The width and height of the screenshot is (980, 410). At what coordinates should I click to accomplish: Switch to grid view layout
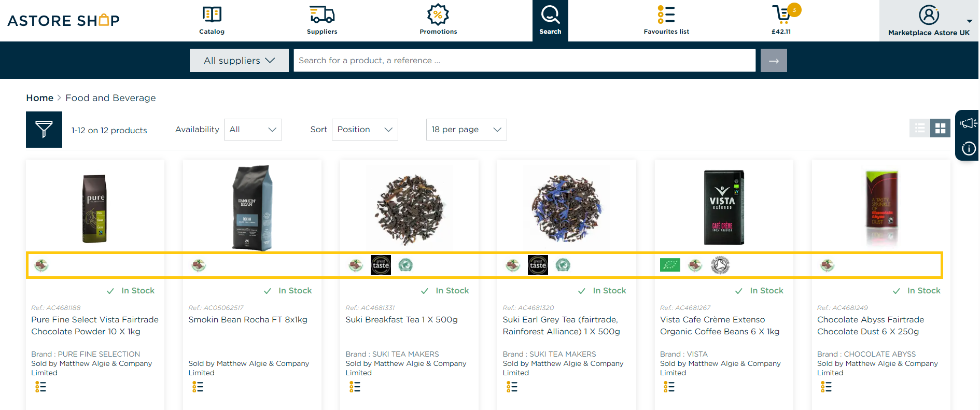(x=940, y=128)
